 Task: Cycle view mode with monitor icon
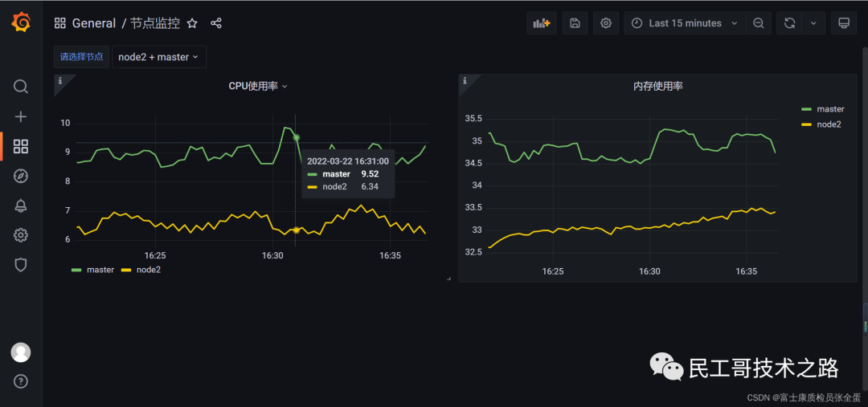coord(844,23)
